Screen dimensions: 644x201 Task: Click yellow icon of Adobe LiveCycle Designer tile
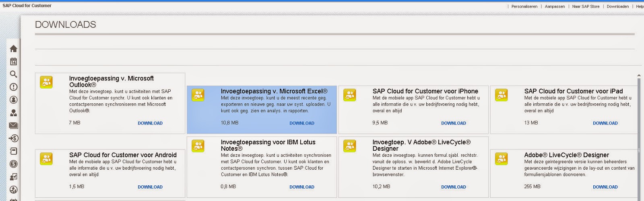point(501,159)
